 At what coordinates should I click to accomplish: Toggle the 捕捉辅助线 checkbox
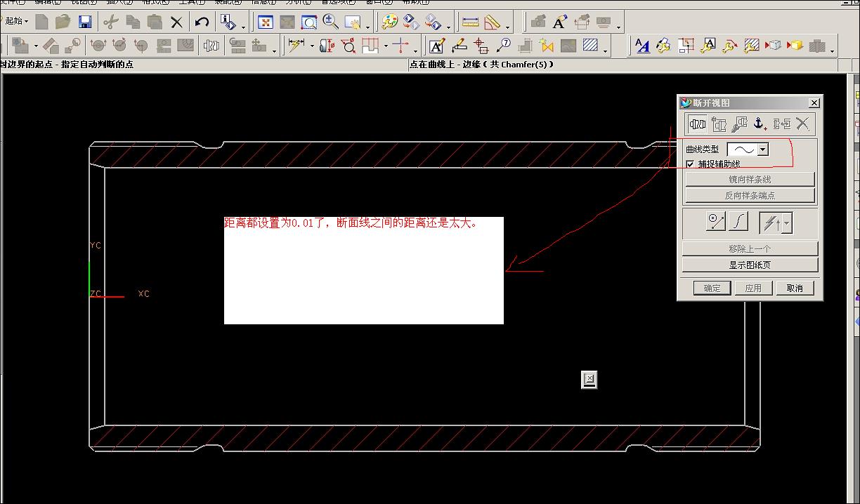(690, 164)
